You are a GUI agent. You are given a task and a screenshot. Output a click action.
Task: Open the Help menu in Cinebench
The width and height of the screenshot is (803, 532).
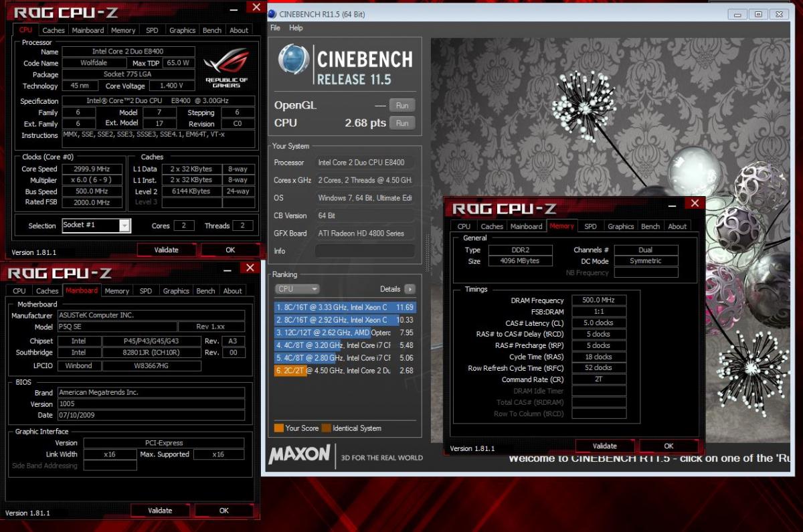[296, 28]
